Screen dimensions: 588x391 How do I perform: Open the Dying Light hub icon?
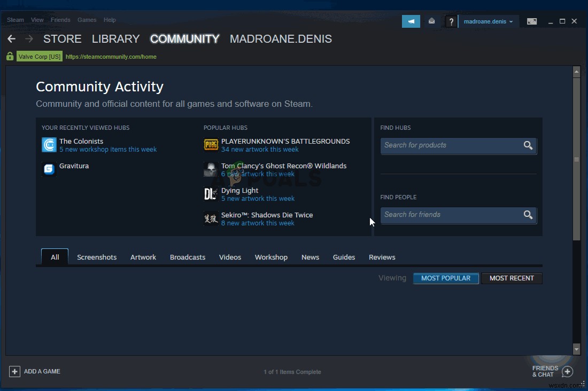click(x=211, y=194)
